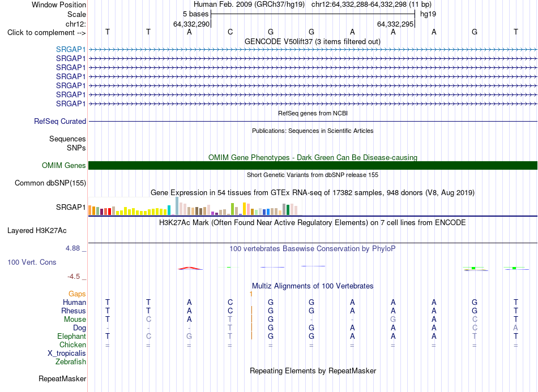538x392 pixels.
Task: Click 'Short Genetic Variants from dbSNP' title
Action: click(313, 175)
